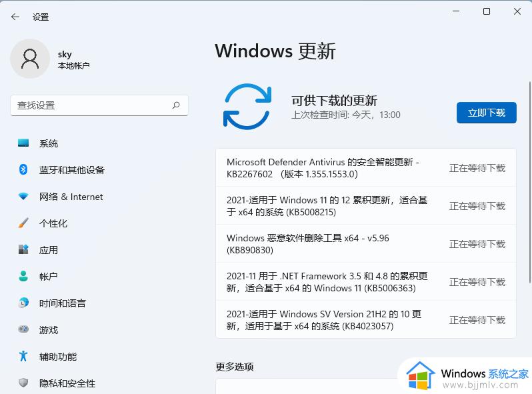Image resolution: width=532 pixels, height=394 pixels.
Task: Select the KB5008215 cumulative update row
Action: coord(366,205)
